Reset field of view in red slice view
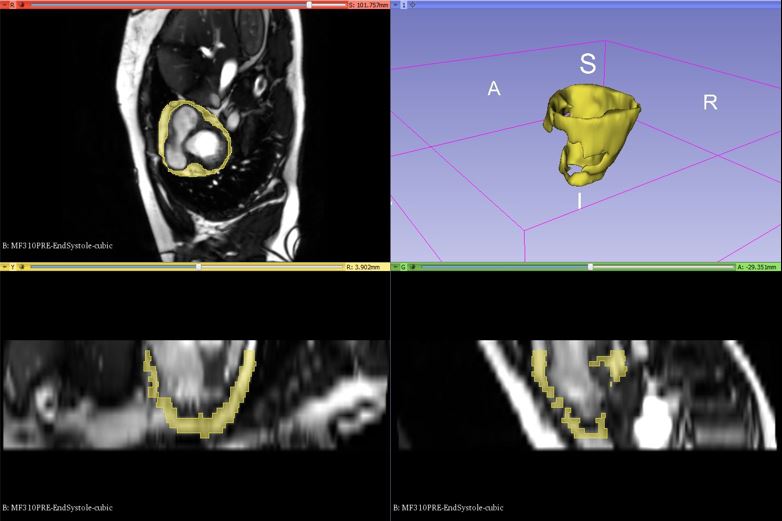 22,4
